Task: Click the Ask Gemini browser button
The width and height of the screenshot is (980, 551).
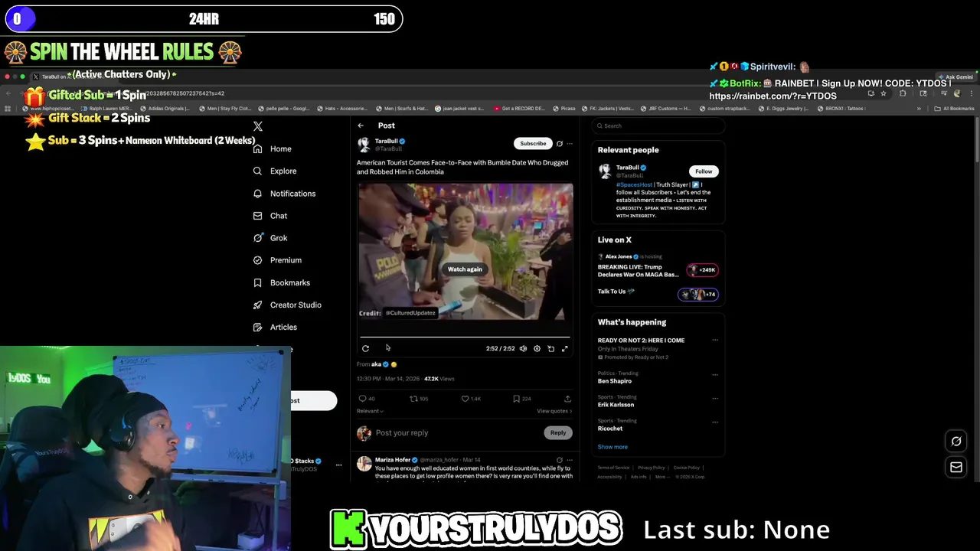Action: (x=956, y=77)
